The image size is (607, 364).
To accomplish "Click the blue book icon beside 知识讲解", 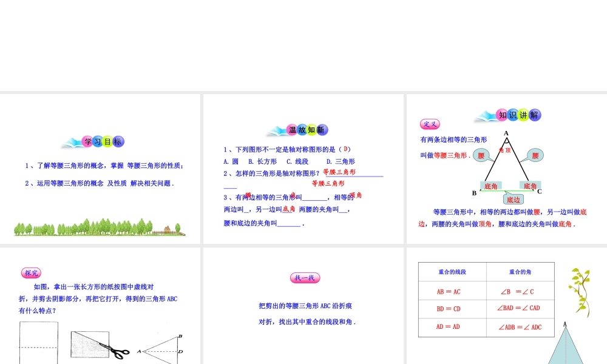I will 484,116.
